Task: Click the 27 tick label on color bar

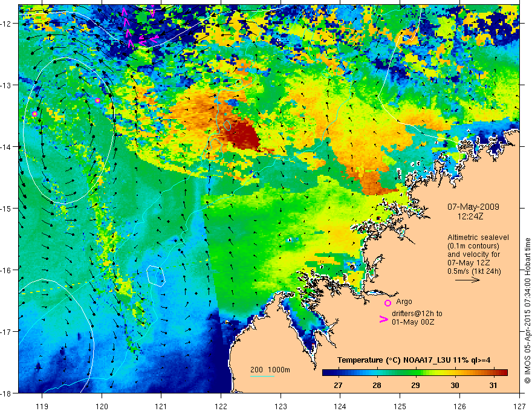Action: point(338,385)
